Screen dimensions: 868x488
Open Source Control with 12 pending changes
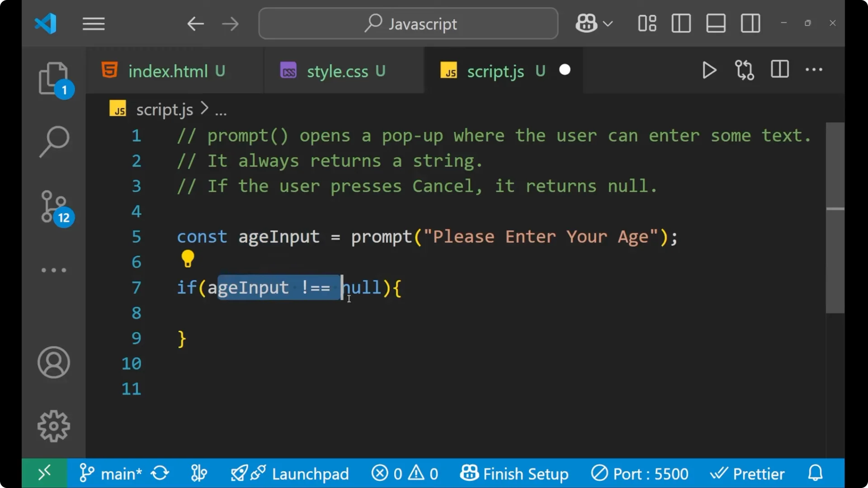pyautogui.click(x=54, y=208)
